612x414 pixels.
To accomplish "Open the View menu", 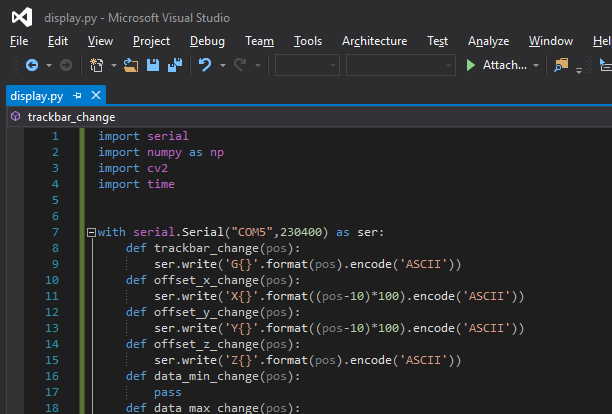I will click(100, 41).
